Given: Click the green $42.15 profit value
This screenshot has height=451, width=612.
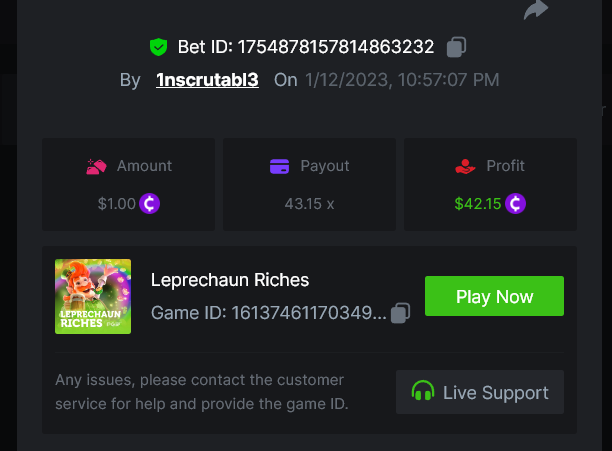Looking at the screenshot, I should 477,204.
